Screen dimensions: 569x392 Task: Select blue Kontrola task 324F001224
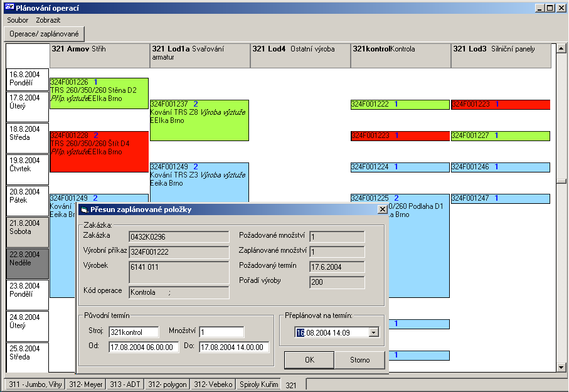coord(400,167)
